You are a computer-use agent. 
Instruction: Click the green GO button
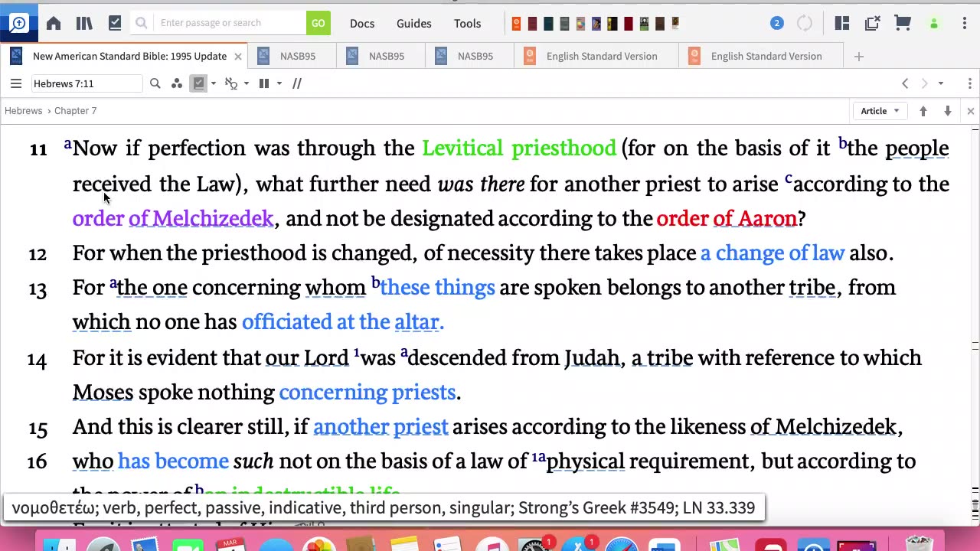[x=318, y=23]
